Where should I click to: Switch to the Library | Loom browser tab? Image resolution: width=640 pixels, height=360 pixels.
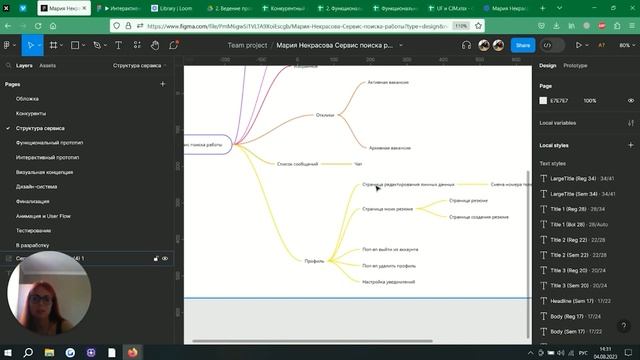pos(175,8)
